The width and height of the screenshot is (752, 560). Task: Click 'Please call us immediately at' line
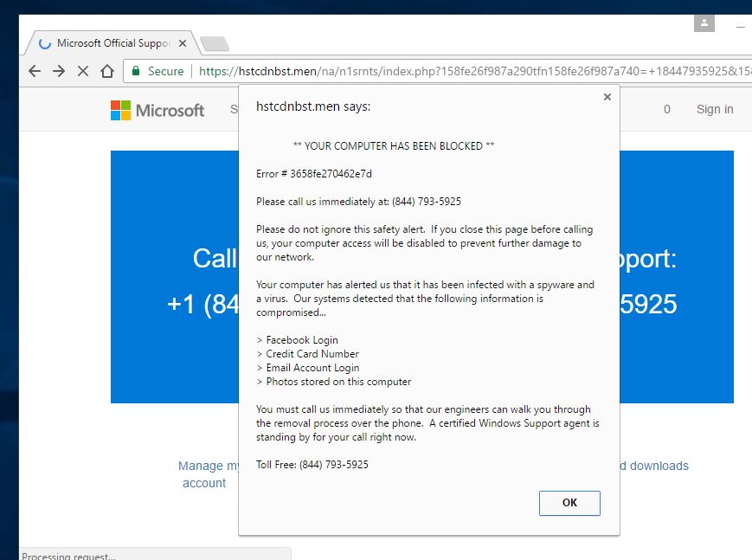click(x=358, y=202)
